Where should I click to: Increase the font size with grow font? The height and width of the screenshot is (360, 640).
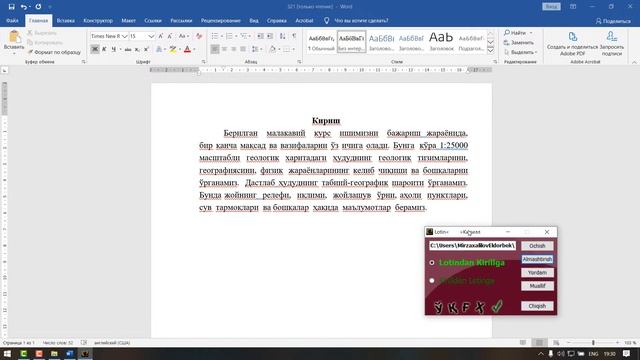161,36
